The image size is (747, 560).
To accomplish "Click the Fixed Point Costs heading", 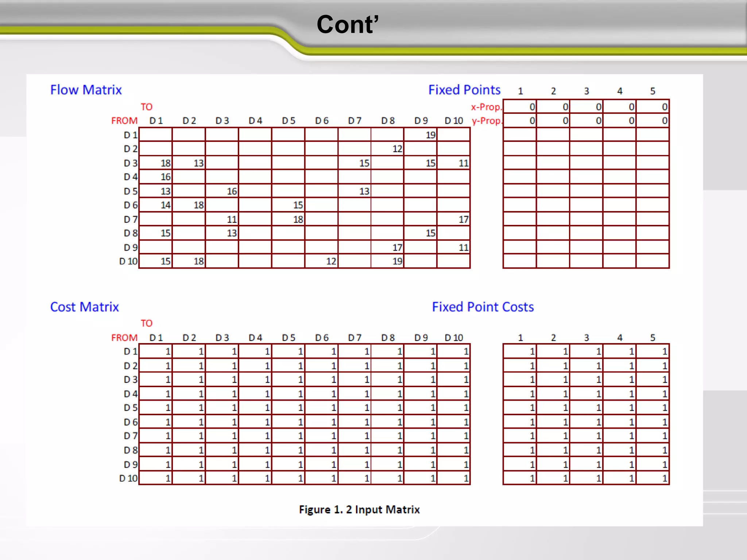I will [x=483, y=307].
